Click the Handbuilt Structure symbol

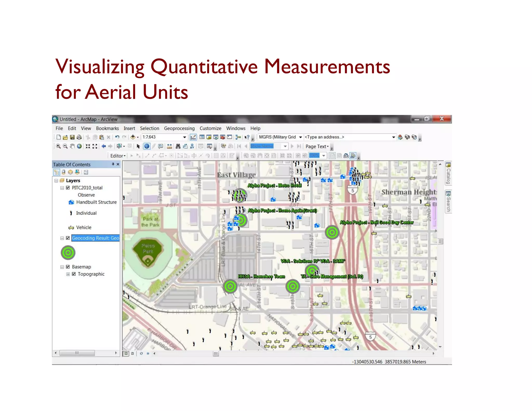tap(71, 202)
